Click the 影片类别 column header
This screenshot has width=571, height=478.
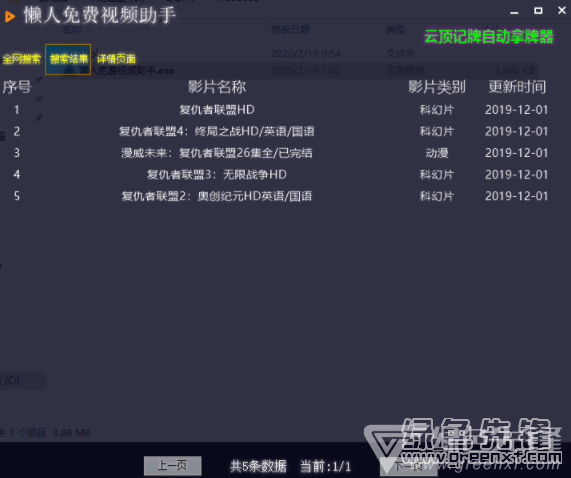437,87
